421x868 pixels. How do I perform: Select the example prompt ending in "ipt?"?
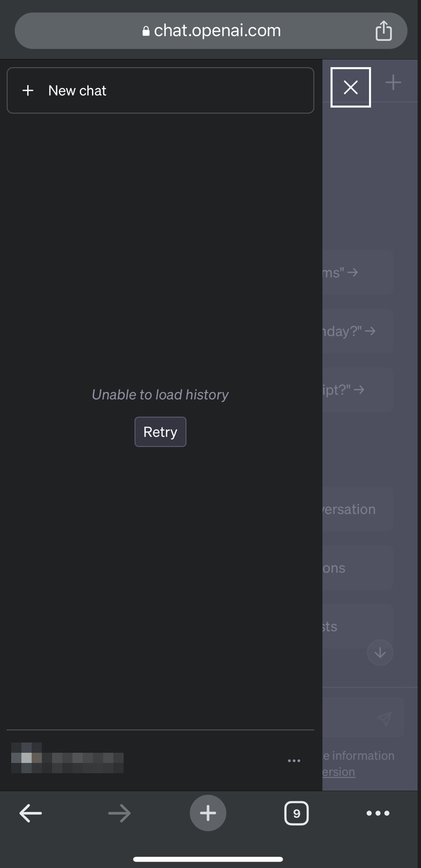358,390
